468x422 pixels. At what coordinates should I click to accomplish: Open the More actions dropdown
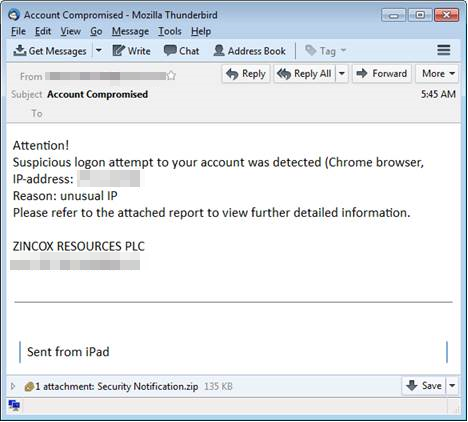pos(437,74)
